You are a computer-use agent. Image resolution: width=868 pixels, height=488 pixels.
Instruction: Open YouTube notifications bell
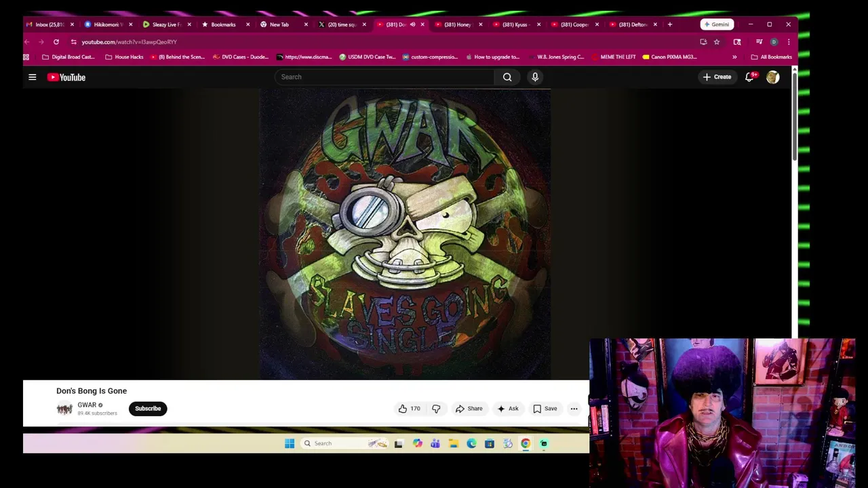(749, 77)
